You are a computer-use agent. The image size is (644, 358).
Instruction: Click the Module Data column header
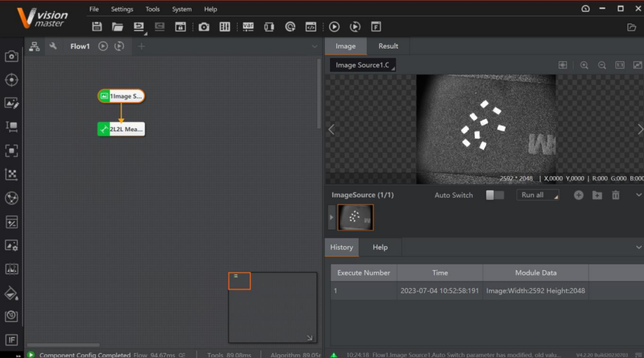point(535,272)
